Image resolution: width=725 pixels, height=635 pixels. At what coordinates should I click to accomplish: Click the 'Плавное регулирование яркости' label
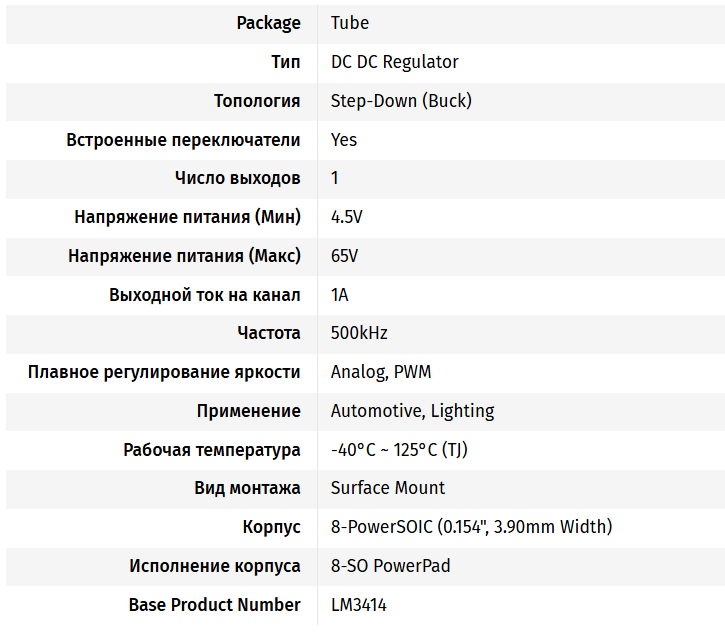pos(164,372)
